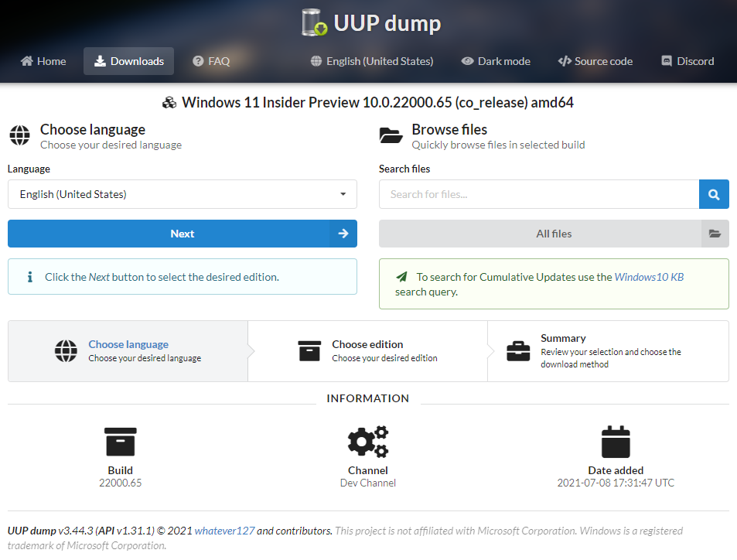Click the Discord chat icon
Screen dimensions: 737x560
click(x=667, y=61)
